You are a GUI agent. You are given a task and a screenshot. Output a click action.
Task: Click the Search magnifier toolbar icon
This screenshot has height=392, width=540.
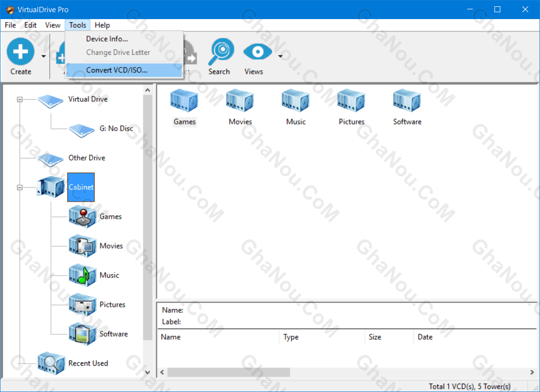pos(221,51)
